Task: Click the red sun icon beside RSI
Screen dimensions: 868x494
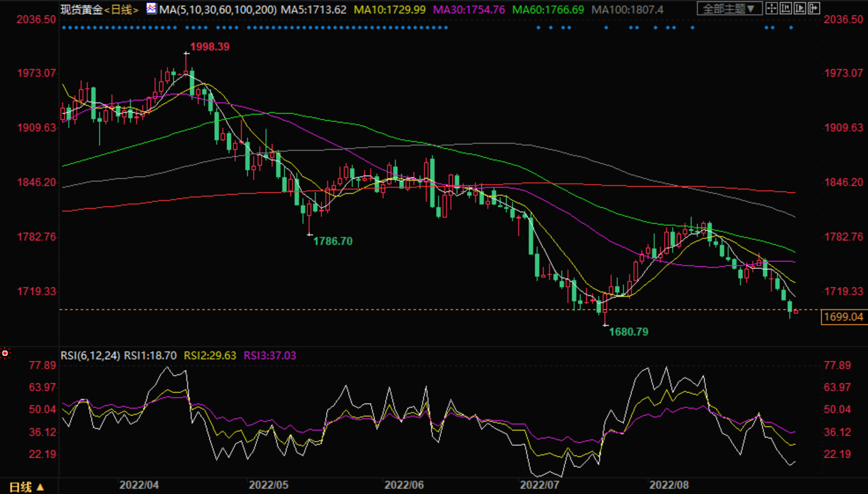Action: [x=5, y=353]
